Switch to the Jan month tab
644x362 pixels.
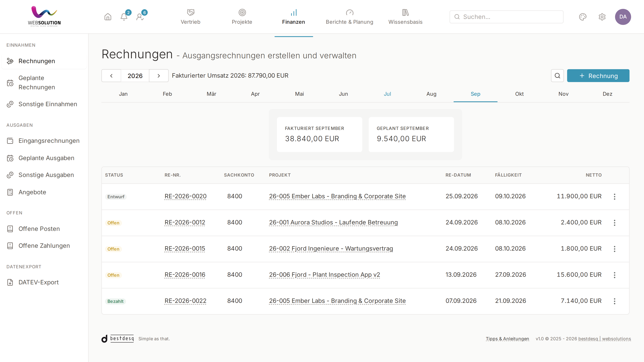coord(123,94)
